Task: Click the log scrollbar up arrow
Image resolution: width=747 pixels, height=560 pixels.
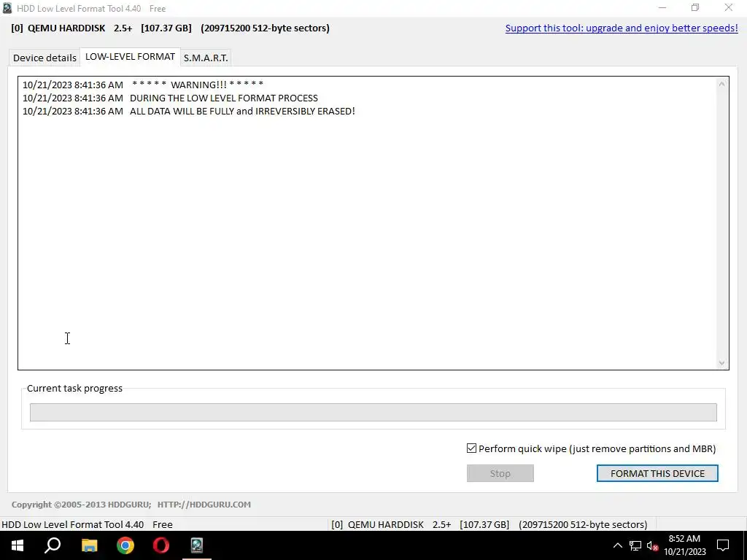Action: point(721,85)
